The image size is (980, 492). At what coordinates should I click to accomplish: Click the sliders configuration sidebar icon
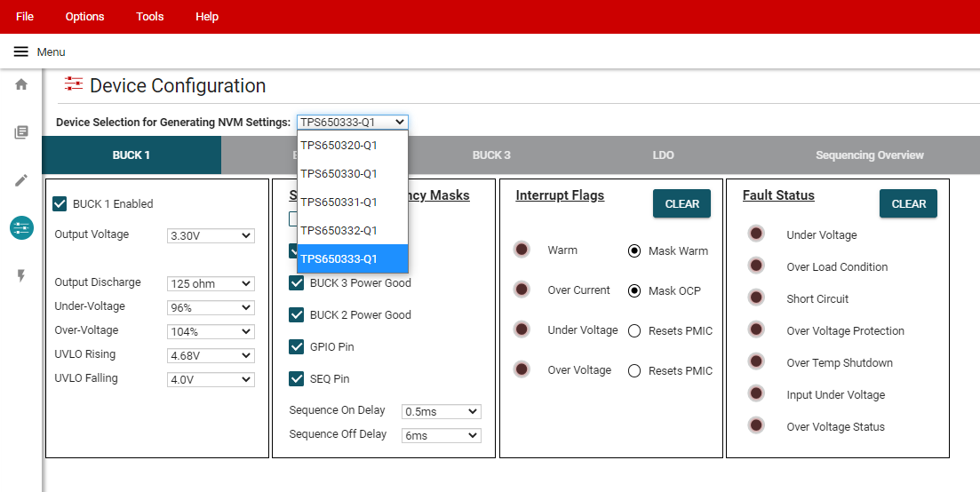(21, 228)
